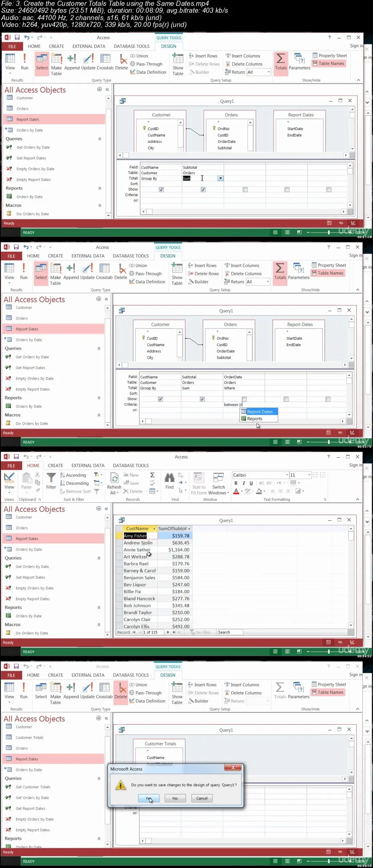Open the Refresh All dropdown arrow
This screenshot has width=373, height=868.
pos(117,493)
